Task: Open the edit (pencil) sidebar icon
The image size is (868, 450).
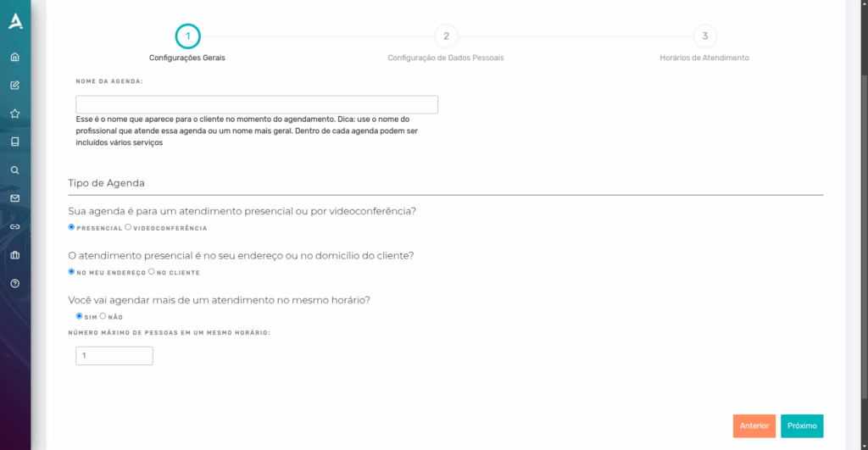Action: tap(15, 86)
